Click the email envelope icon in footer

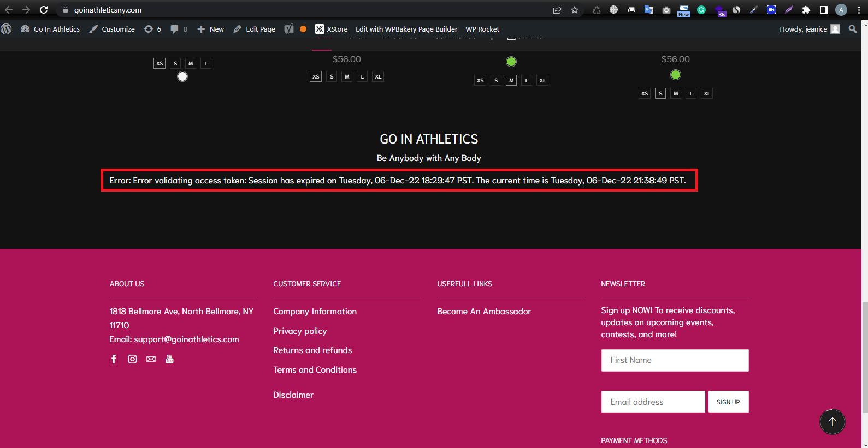[151, 359]
